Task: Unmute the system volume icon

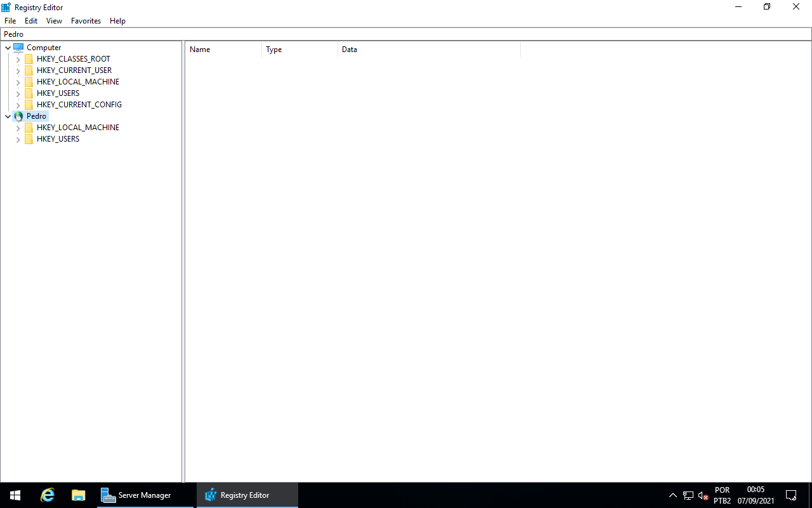Action: click(703, 495)
